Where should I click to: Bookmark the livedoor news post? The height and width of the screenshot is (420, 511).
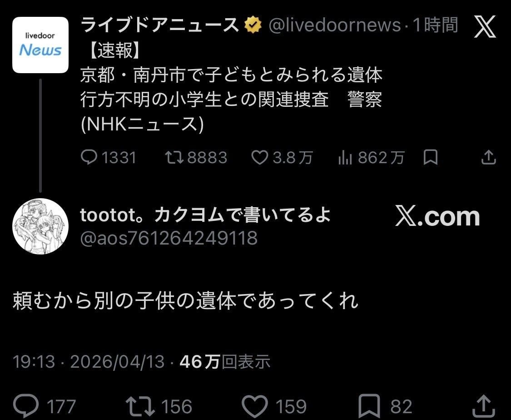pos(430,157)
